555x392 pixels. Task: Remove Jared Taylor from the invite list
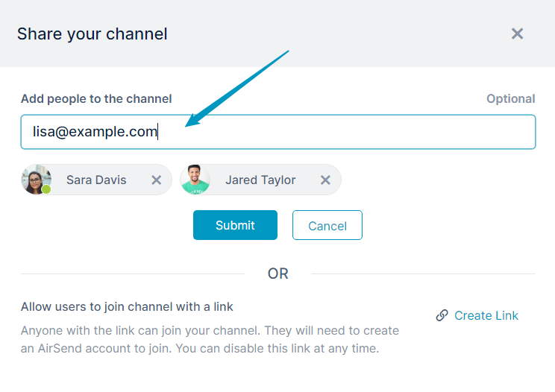point(325,180)
